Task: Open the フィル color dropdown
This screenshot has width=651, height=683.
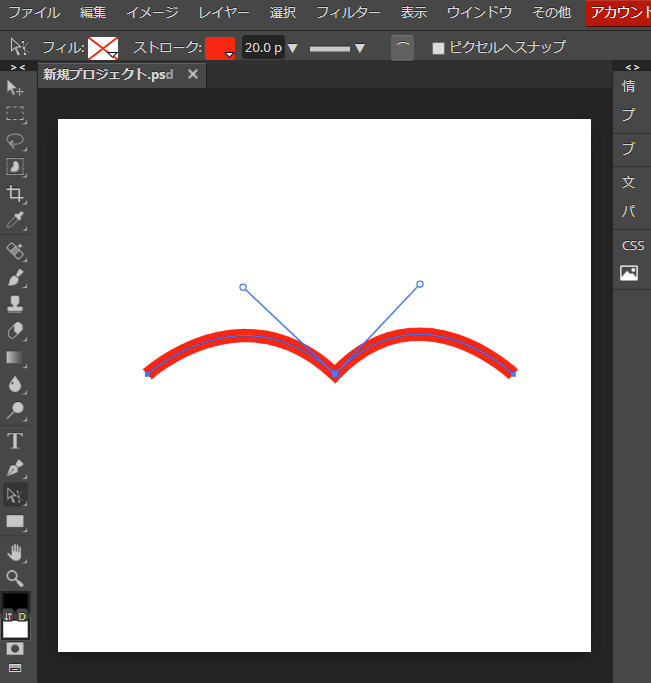Action: coord(103,48)
